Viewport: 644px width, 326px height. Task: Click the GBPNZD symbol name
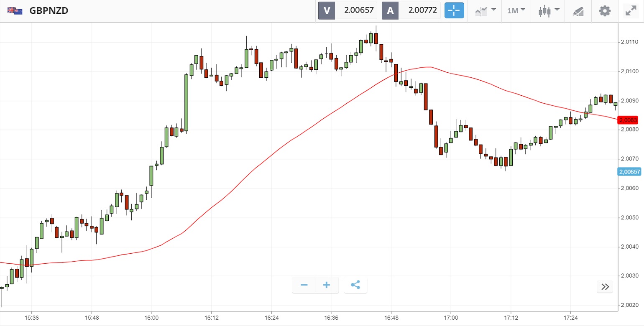pos(49,11)
